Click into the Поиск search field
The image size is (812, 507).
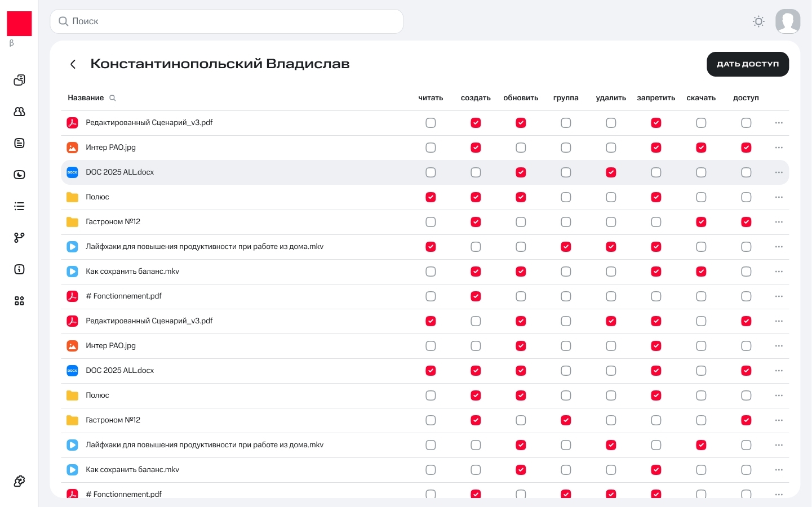tap(227, 21)
